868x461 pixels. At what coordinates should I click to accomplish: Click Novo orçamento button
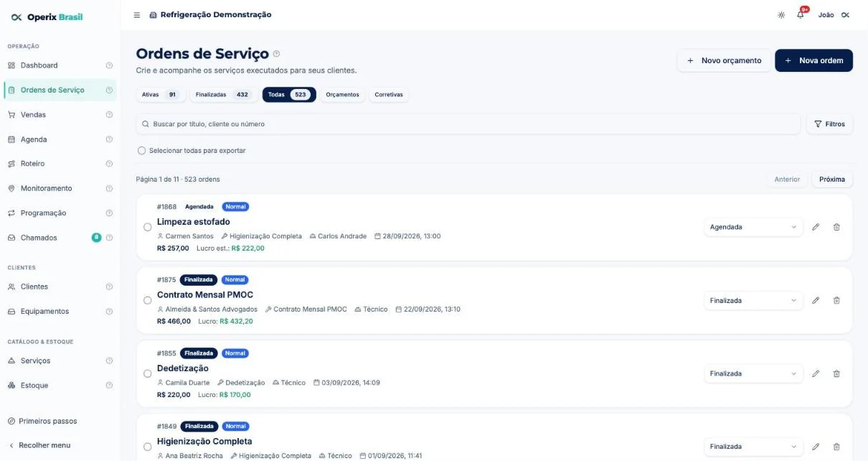(x=724, y=61)
